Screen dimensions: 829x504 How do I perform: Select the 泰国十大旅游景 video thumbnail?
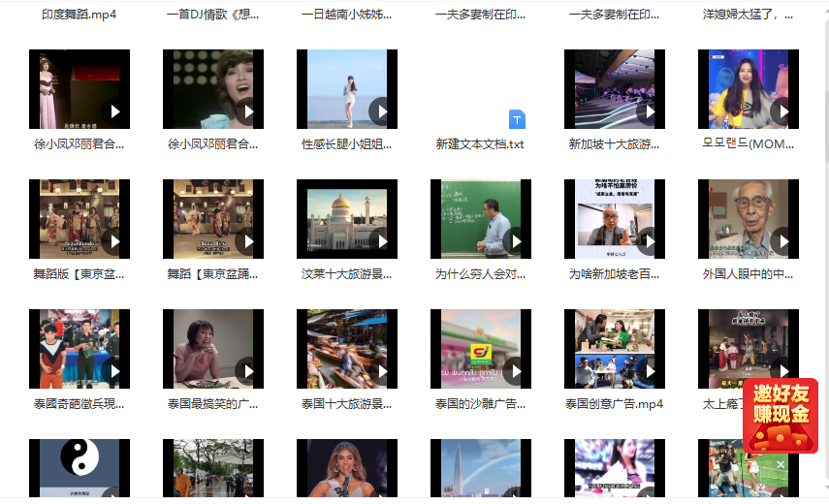[x=347, y=349]
